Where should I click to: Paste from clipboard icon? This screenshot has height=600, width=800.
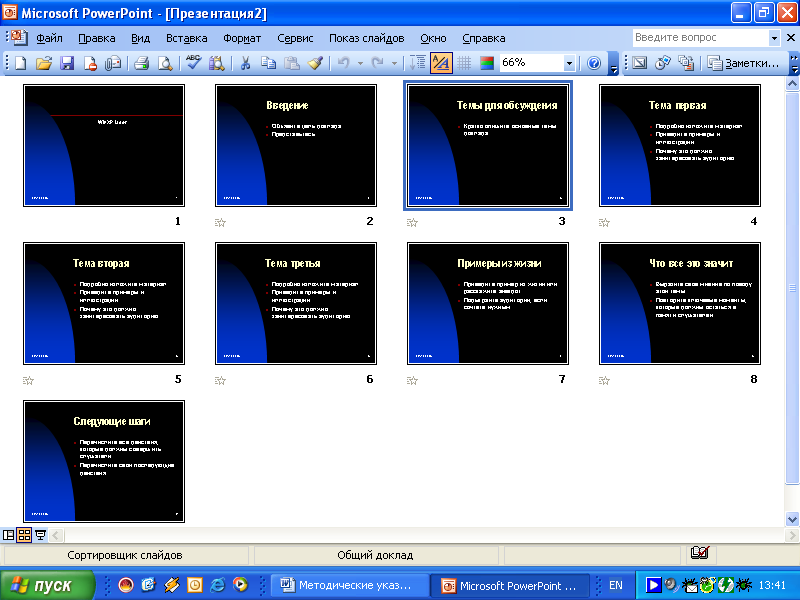tap(292, 63)
